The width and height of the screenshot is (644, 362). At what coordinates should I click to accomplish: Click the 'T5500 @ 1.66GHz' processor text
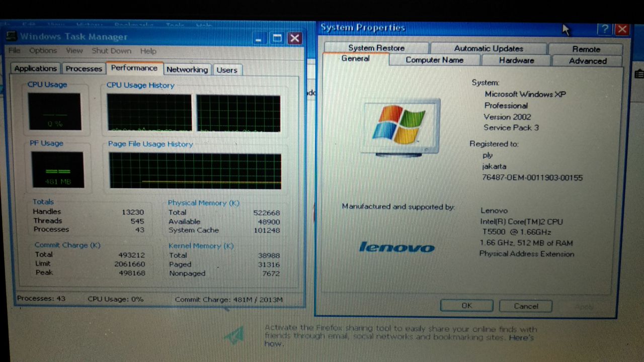(517, 232)
